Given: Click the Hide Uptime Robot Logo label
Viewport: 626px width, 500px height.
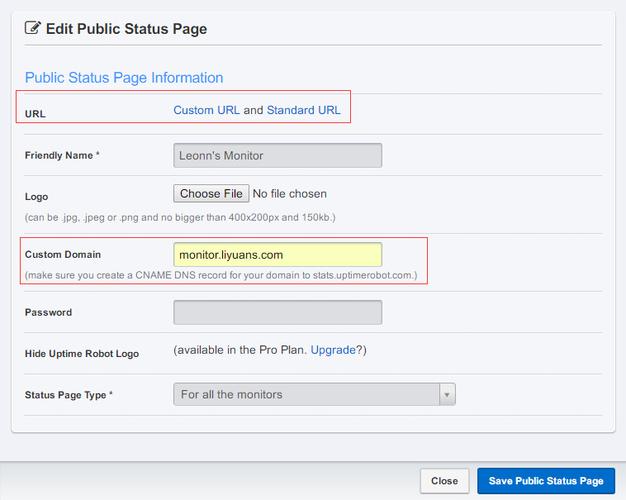Looking at the screenshot, I should click(82, 353).
